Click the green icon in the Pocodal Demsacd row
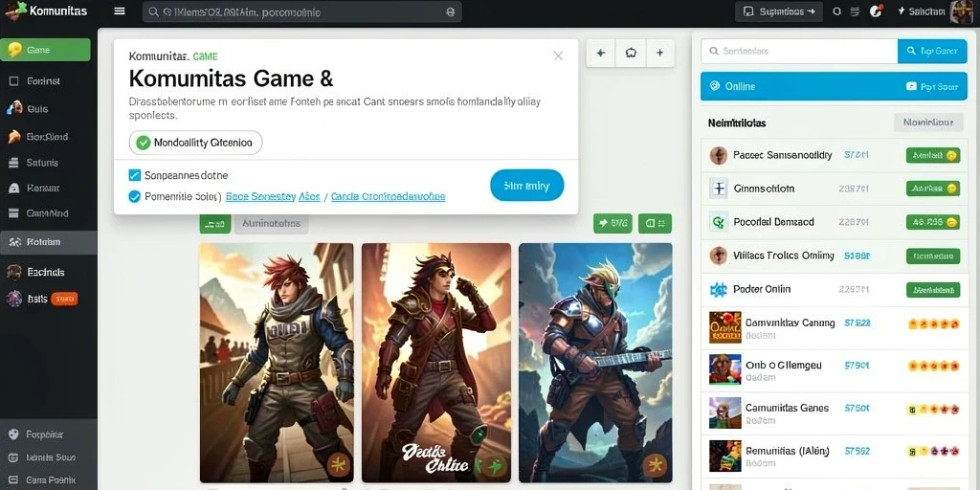Screen dimensions: 980x490 click(x=719, y=222)
